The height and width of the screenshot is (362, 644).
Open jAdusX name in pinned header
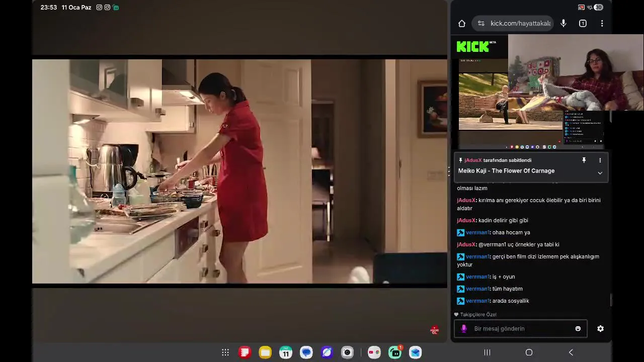(473, 160)
